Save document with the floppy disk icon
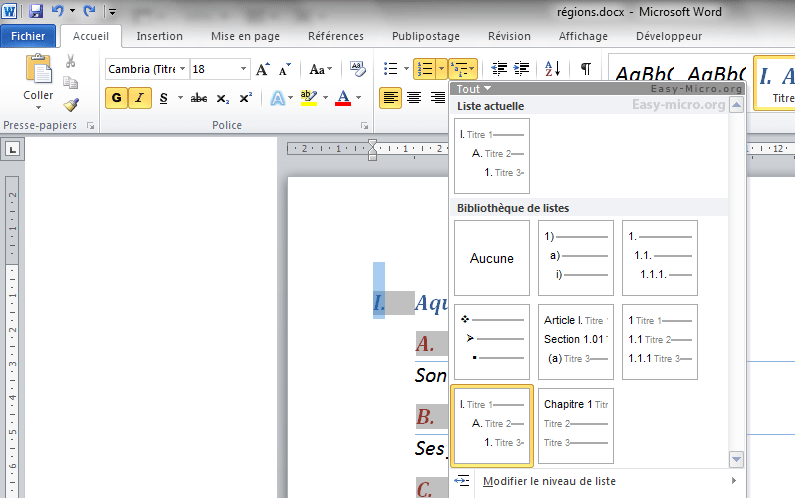The height and width of the screenshot is (498, 795). point(35,11)
